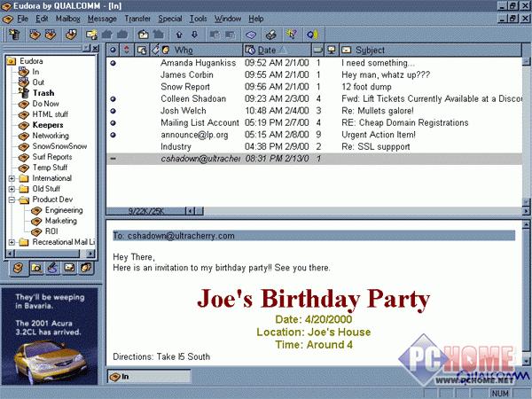Viewport: 532px width, 399px height.
Task: Open the File menu
Action: [x=23, y=19]
